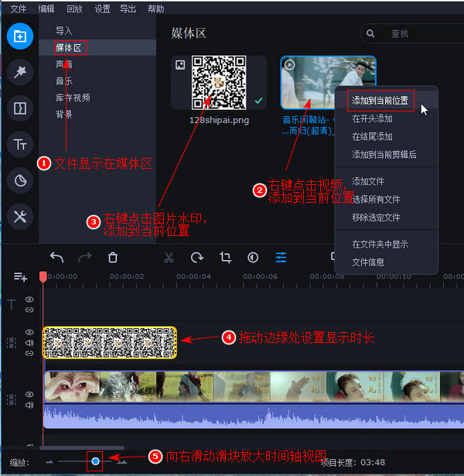Click main video track filmstrip icon
This screenshot has width=464, height=476.
tap(12, 399)
